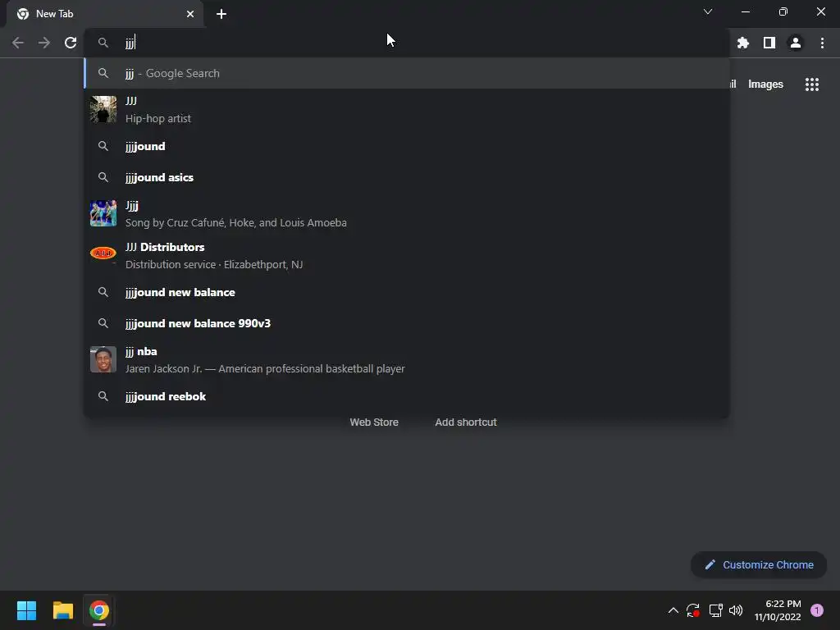
Task: Pick the 'jjjjound asics' suggestion
Action: click(x=407, y=177)
